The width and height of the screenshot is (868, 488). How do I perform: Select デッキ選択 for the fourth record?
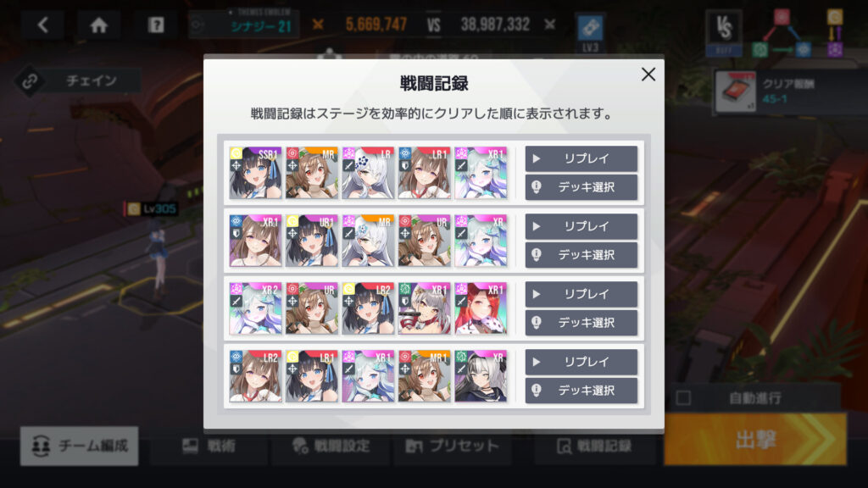click(x=581, y=390)
